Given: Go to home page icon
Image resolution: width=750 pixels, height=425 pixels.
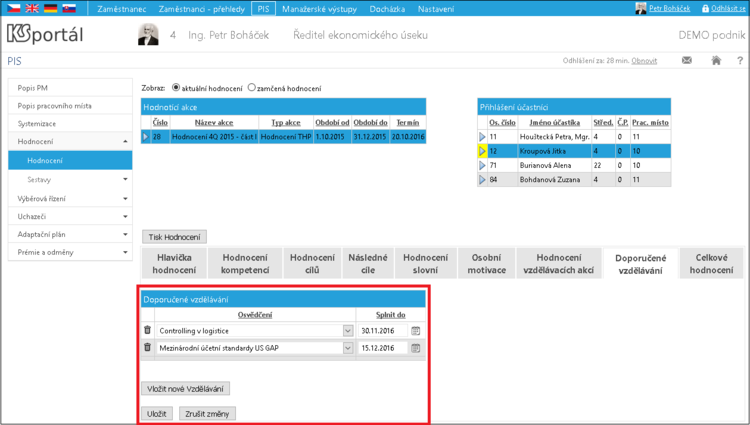Looking at the screenshot, I should (x=716, y=60).
